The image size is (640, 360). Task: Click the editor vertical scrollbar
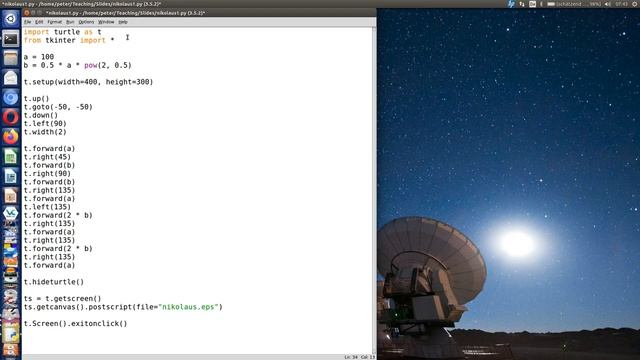tap(374, 190)
